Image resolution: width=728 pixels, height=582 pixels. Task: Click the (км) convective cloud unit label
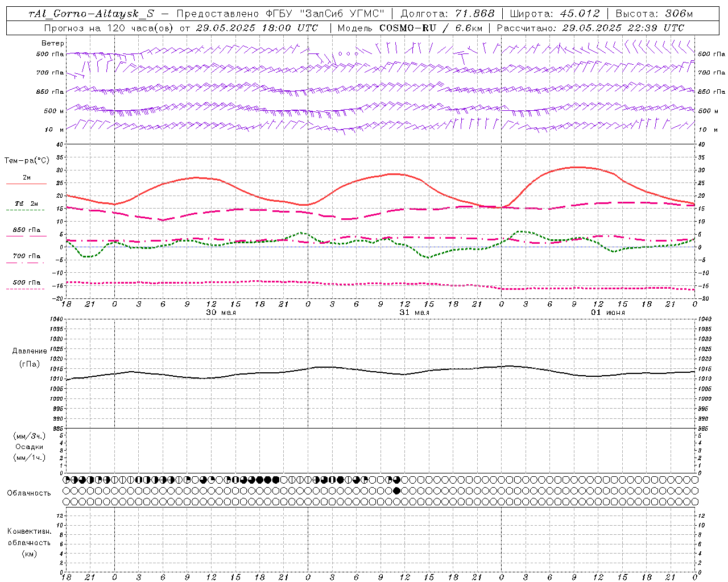[29, 554]
